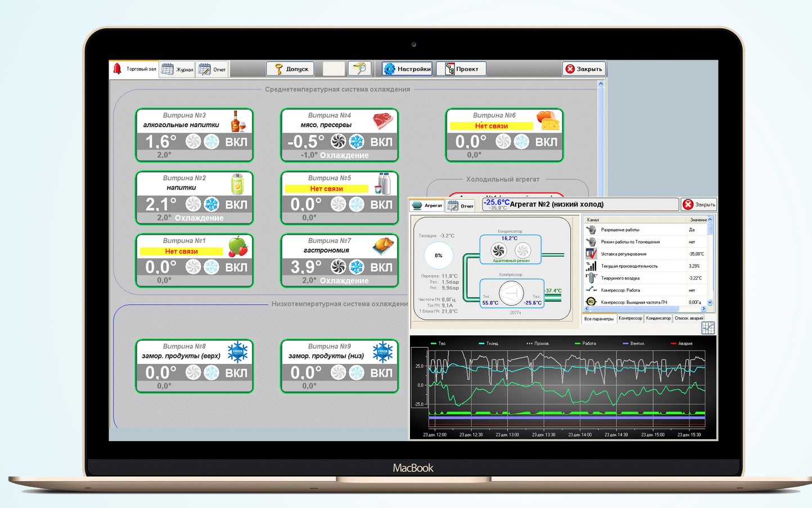The image size is (812, 508).
Task: Switch to the Торговый зал tab
Action: coord(134,69)
